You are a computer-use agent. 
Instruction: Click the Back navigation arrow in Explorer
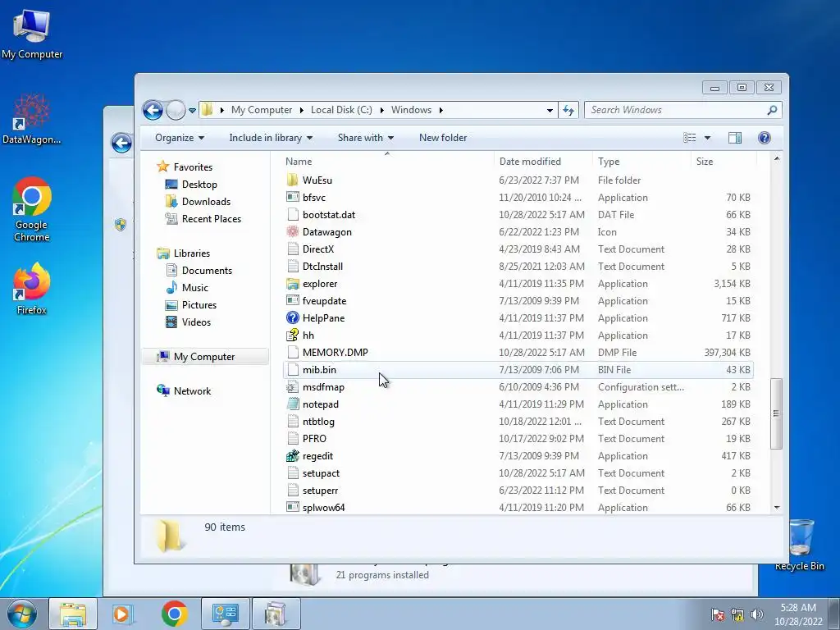tap(153, 111)
